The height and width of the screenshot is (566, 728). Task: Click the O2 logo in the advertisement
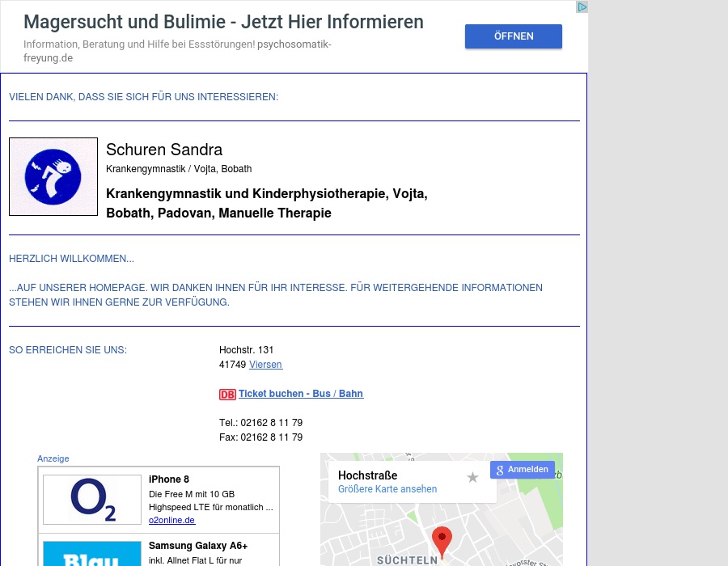pyautogui.click(x=92, y=499)
